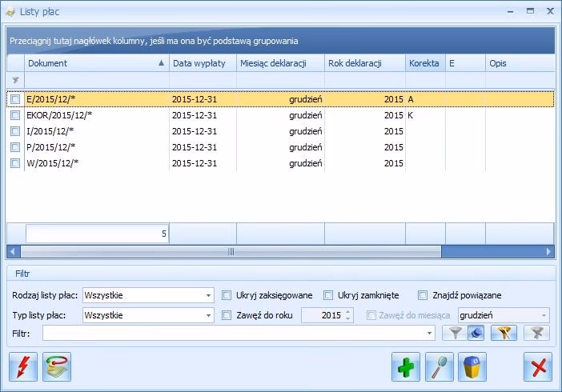Check the Zawęź do roku option
562x392 pixels.
(227, 315)
